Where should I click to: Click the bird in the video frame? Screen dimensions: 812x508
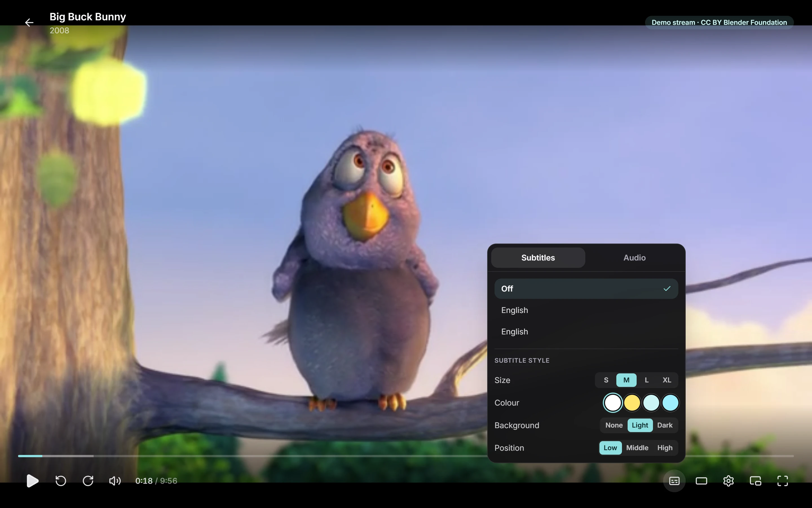tap(356, 269)
